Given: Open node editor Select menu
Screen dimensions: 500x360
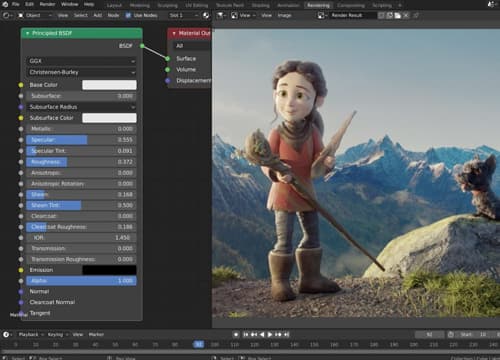Looking at the screenshot, I should click(81, 15).
